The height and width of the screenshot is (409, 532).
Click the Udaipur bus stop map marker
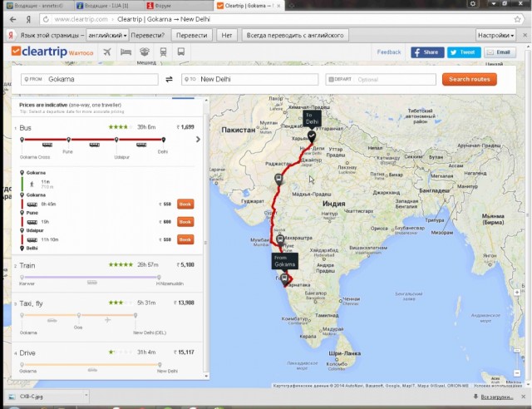point(278,178)
